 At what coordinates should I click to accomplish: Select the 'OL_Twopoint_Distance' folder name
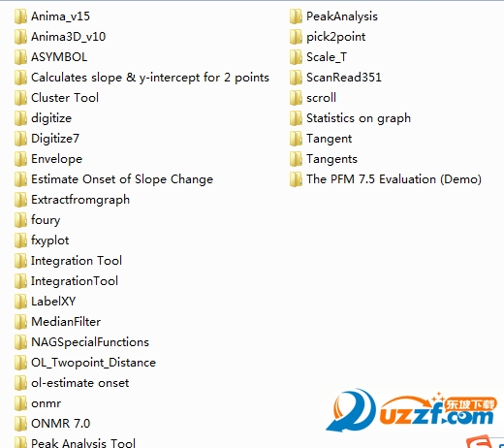point(93,363)
